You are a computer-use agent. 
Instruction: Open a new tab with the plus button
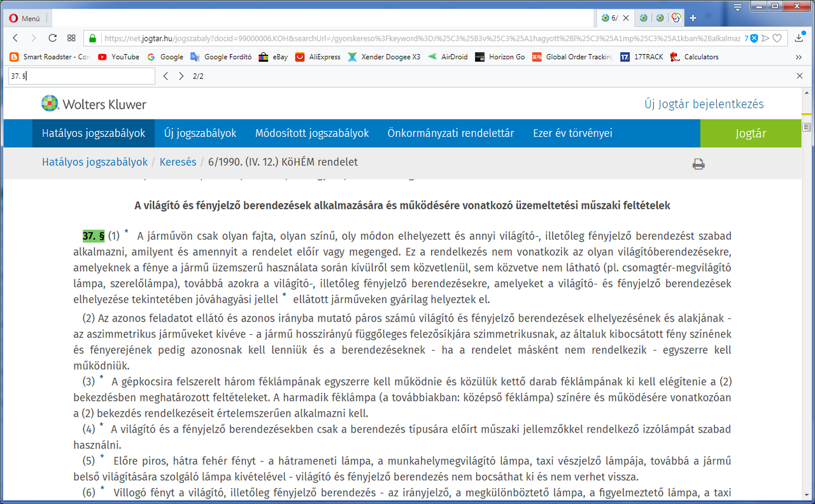(x=693, y=18)
